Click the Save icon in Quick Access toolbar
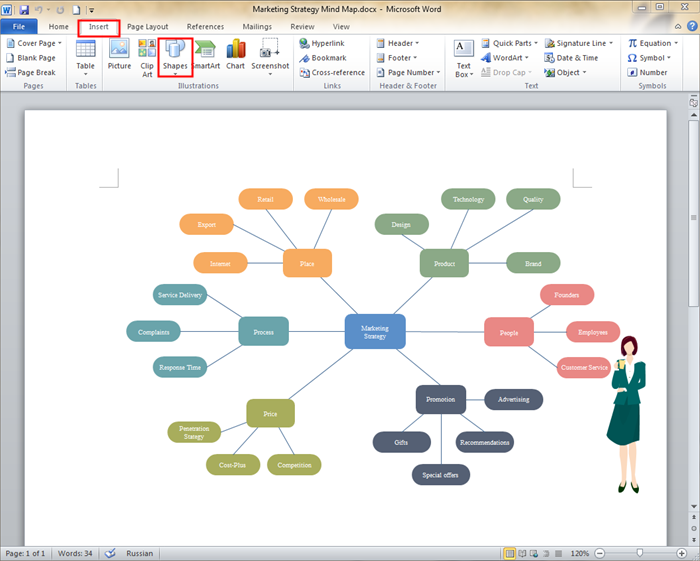Viewport: 700px width, 561px height. click(x=24, y=9)
